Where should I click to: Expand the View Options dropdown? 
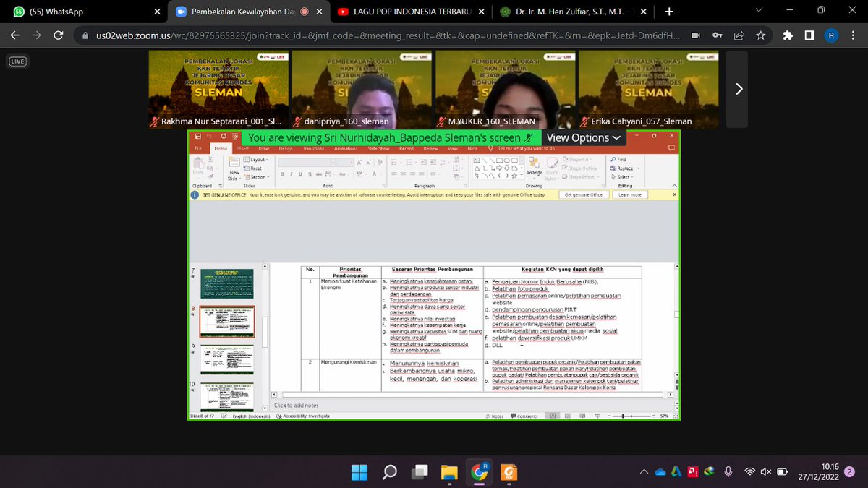[583, 137]
